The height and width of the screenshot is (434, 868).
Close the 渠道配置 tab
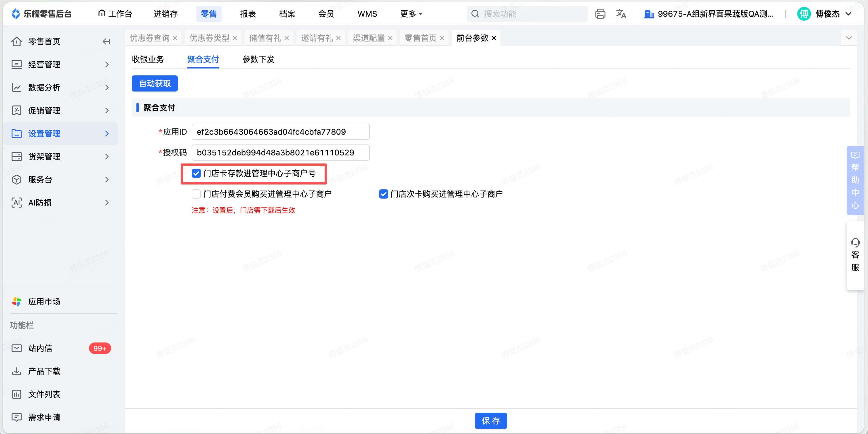[x=390, y=38]
